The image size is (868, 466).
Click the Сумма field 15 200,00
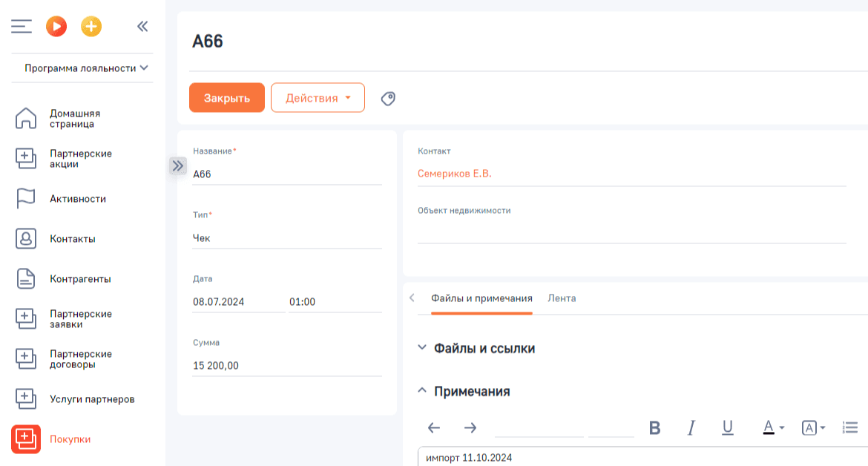[287, 366]
